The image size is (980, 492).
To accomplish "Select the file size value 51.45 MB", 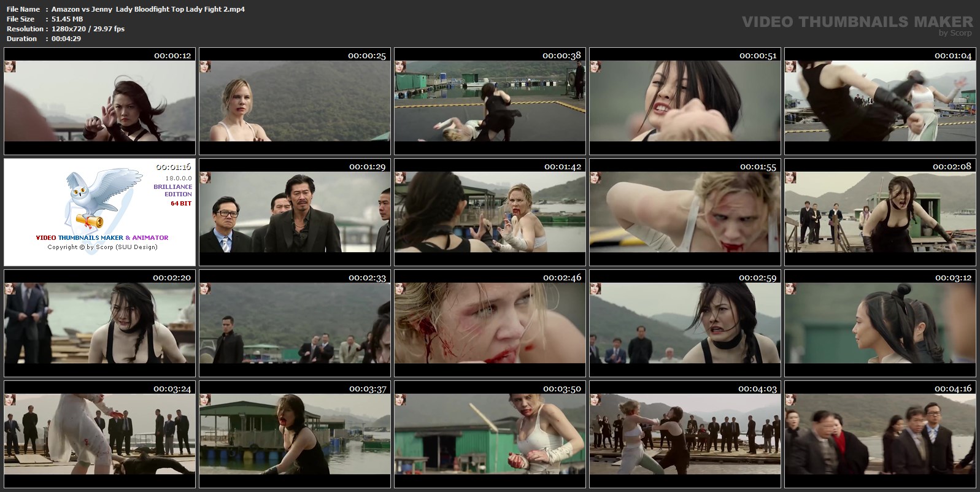I will point(67,19).
